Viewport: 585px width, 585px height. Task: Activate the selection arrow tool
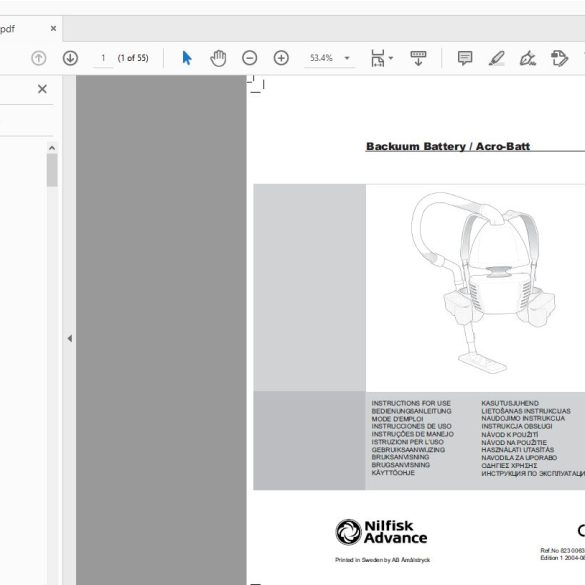pyautogui.click(x=187, y=58)
